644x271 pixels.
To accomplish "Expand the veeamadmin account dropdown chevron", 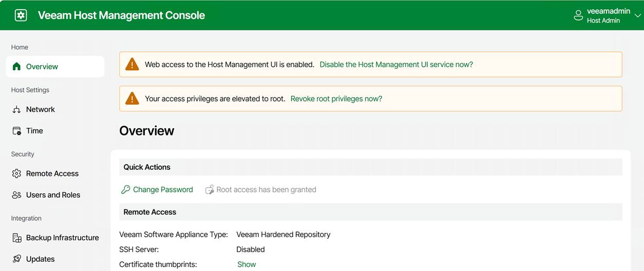I will [638, 16].
